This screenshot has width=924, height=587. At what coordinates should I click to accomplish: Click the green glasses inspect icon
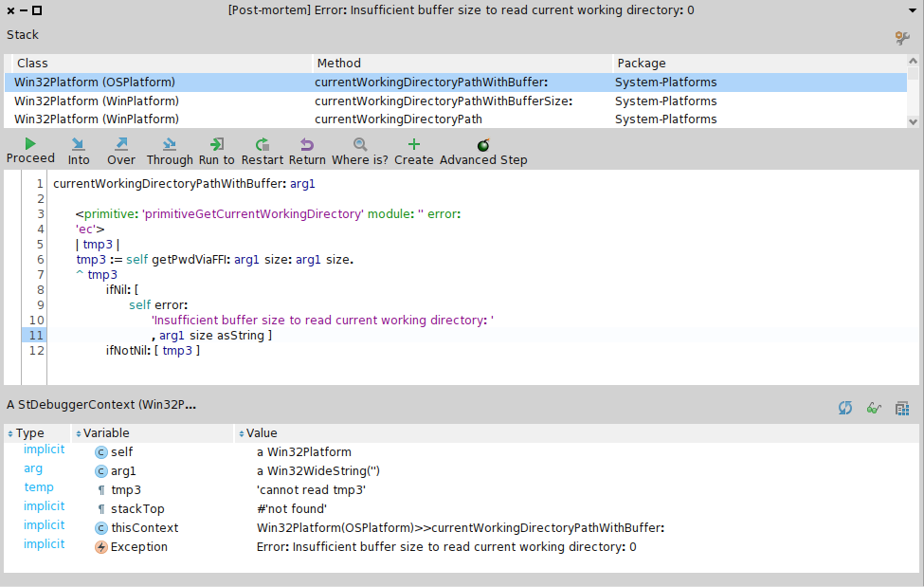click(874, 408)
